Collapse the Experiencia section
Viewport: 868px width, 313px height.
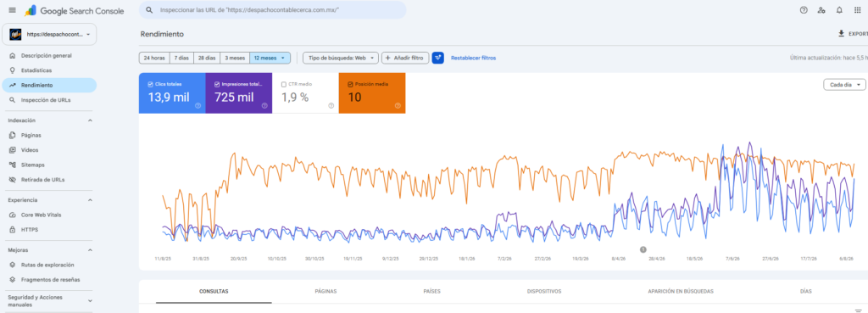pos(90,200)
